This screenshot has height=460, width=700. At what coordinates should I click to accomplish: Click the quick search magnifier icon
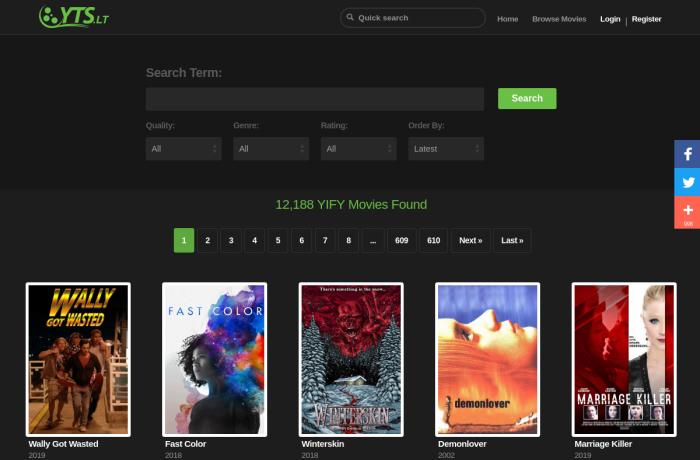[350, 17]
